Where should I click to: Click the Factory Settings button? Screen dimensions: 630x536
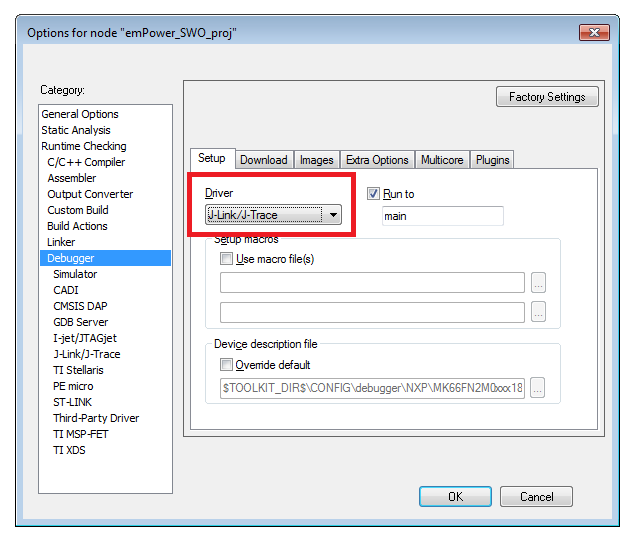(x=547, y=97)
